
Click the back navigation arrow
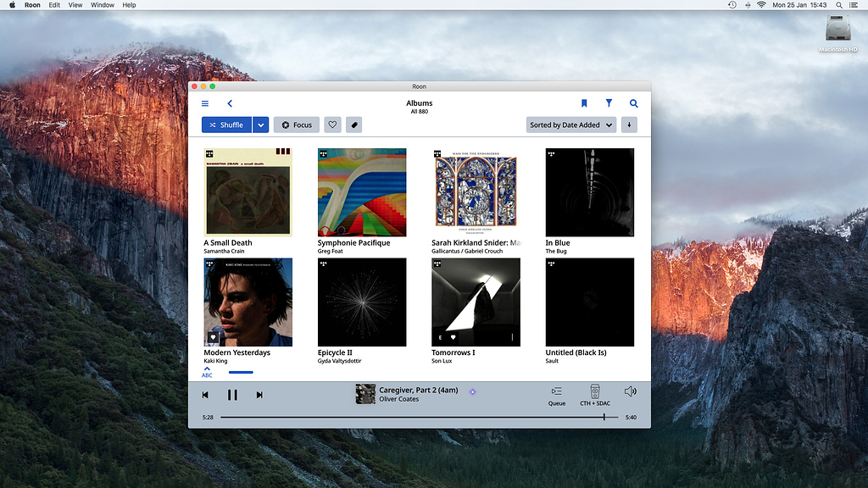229,103
